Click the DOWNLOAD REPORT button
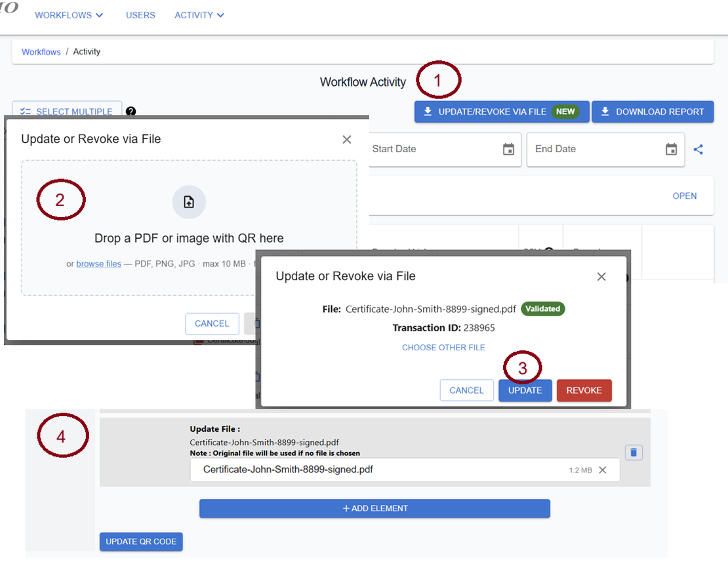This screenshot has height=576, width=728. coord(653,112)
